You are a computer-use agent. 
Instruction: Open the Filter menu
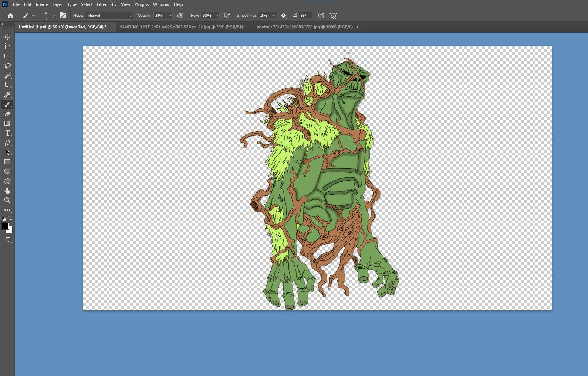tap(102, 4)
